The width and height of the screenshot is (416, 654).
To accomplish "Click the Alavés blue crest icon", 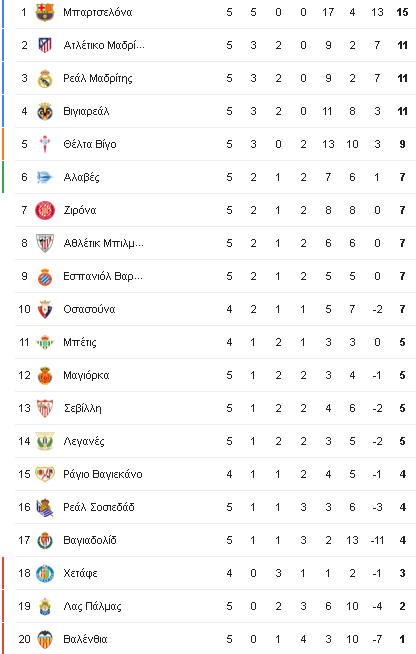I will tap(45, 177).
